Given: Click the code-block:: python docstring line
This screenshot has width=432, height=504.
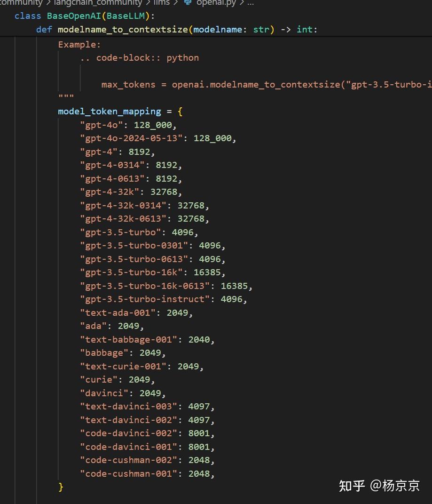Looking at the screenshot, I should [140, 58].
